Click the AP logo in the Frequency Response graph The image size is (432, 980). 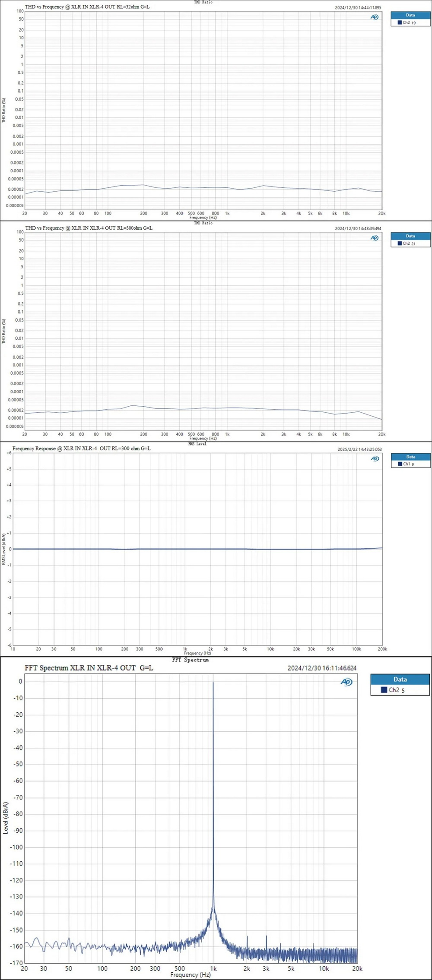click(375, 458)
